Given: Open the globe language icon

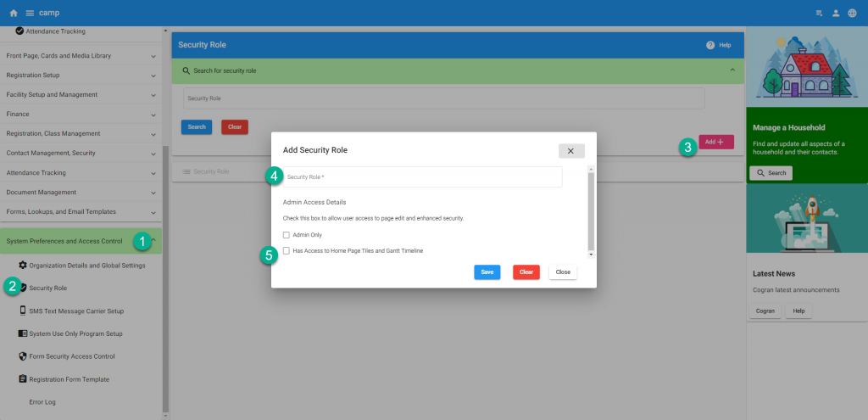Looking at the screenshot, I should click(x=852, y=13).
